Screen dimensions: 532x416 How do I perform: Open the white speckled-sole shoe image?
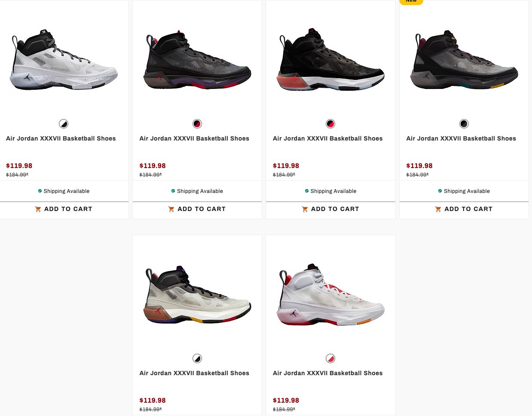(64, 60)
